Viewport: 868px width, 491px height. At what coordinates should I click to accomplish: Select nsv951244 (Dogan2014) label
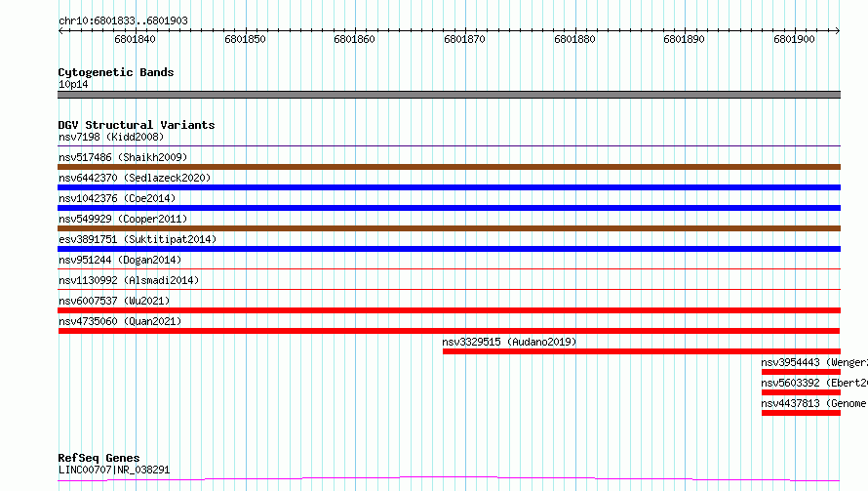coord(120,260)
